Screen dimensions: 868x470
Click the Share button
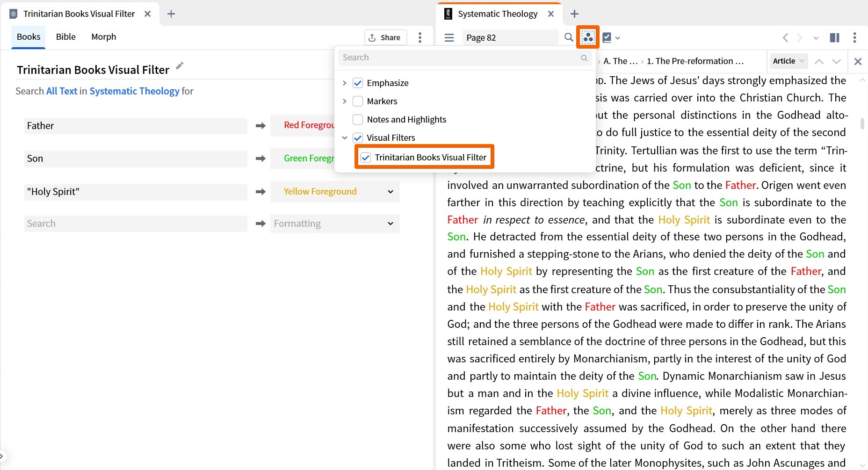click(385, 37)
